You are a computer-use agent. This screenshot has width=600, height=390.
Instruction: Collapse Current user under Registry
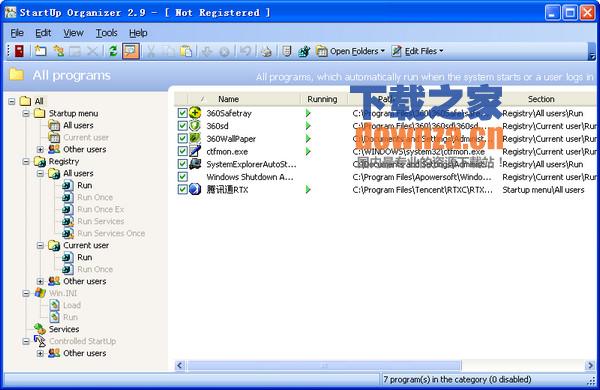[40, 245]
